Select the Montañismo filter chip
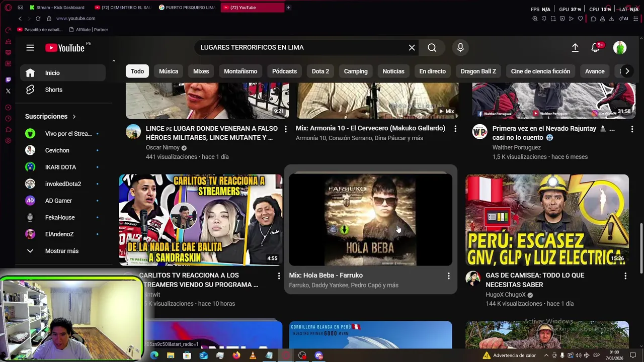The width and height of the screenshot is (644, 362). (240, 71)
